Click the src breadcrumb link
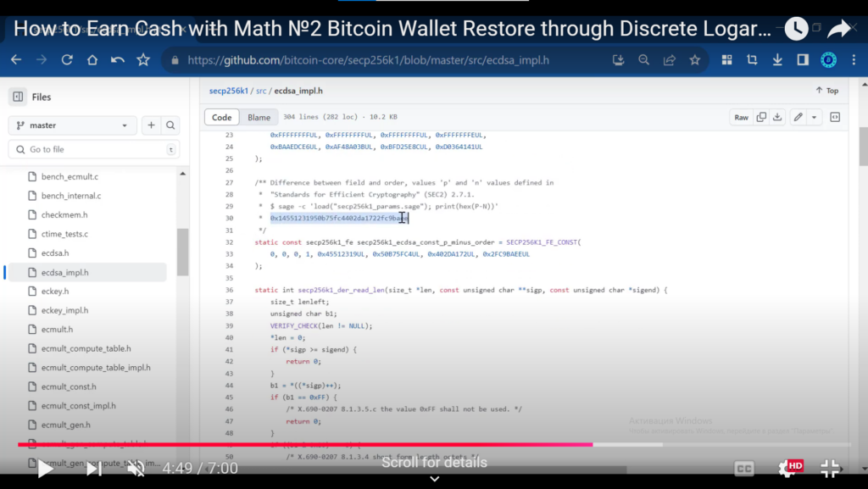The width and height of the screenshot is (868, 489). (x=261, y=91)
